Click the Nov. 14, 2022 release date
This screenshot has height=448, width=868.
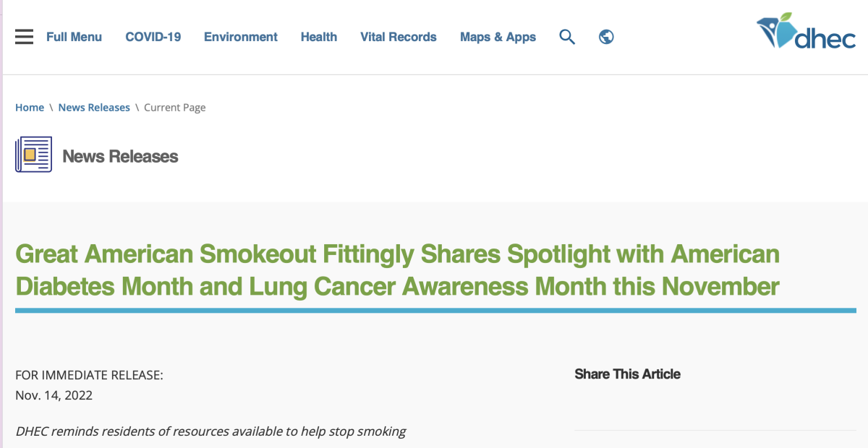pyautogui.click(x=54, y=395)
